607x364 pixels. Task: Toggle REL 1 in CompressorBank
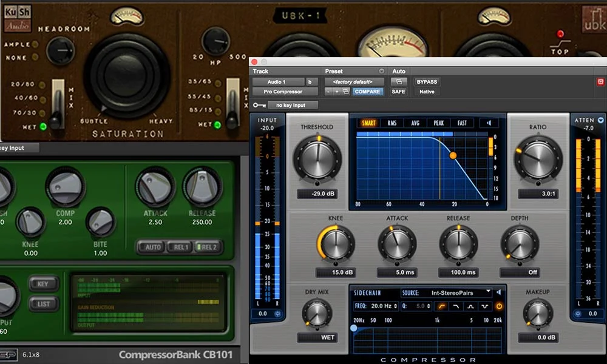coord(180,247)
